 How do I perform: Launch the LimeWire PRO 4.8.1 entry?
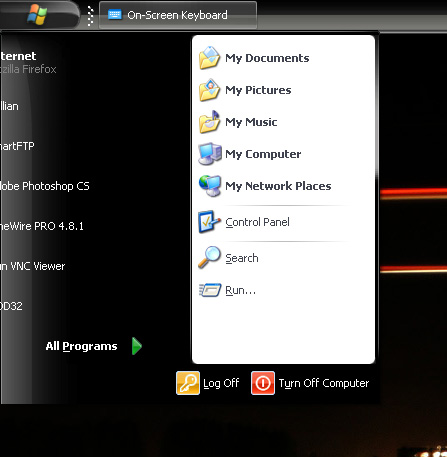point(42,226)
